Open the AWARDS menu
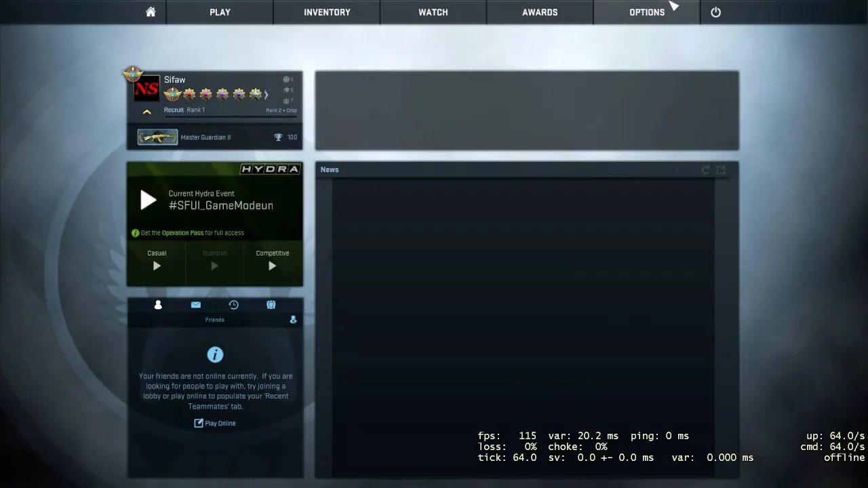 tap(540, 12)
